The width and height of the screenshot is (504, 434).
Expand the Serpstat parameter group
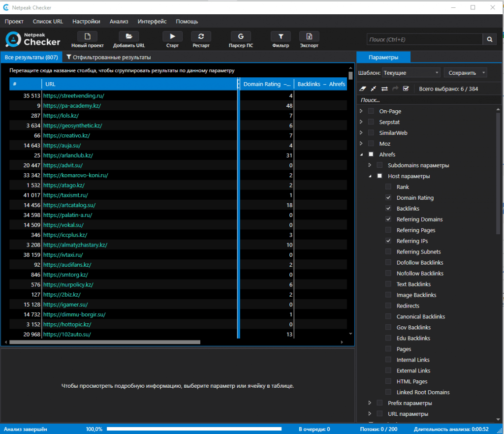[x=361, y=122]
